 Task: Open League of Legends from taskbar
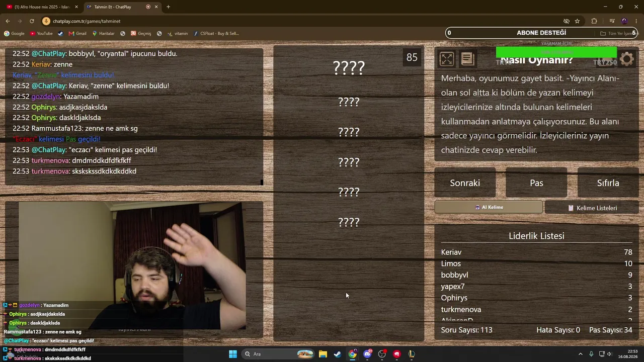(x=412, y=354)
